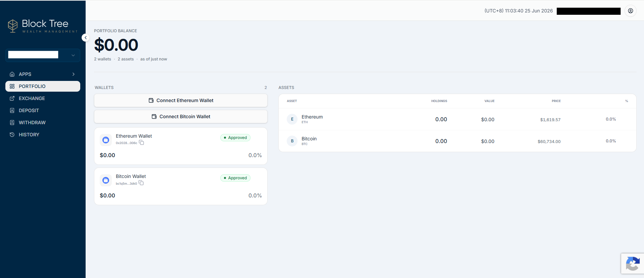Copy the Ethereum wallet address

(142, 143)
